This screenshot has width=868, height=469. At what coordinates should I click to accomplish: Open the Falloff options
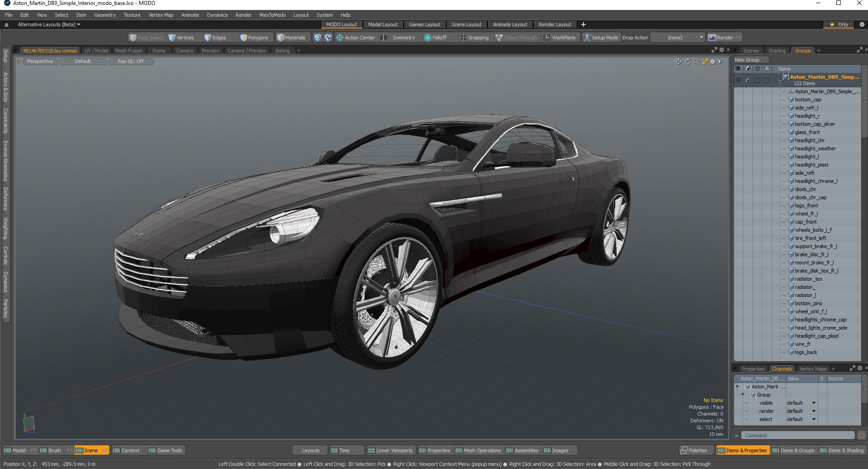coord(435,38)
